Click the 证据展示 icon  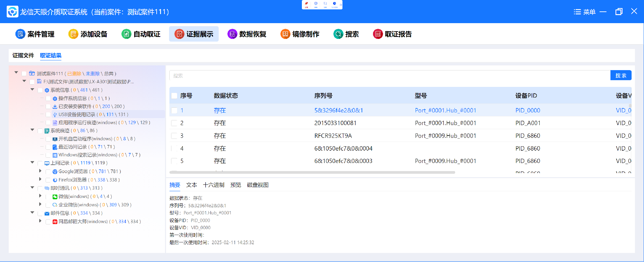[179, 34]
